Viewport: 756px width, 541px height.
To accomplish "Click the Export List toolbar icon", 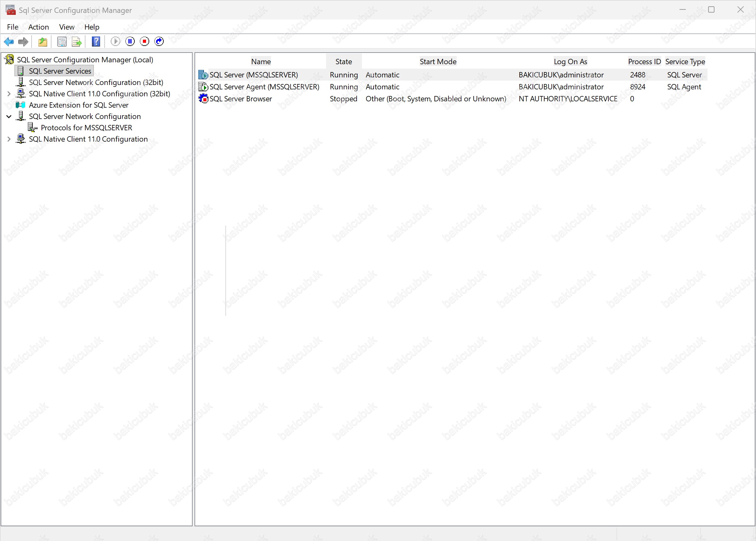I will point(76,42).
